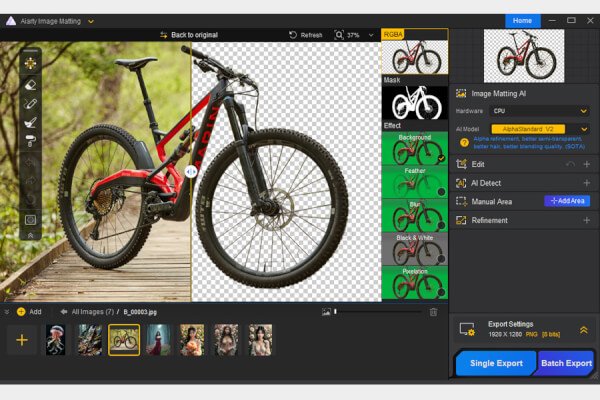Select the Eraser tool

tap(31, 85)
